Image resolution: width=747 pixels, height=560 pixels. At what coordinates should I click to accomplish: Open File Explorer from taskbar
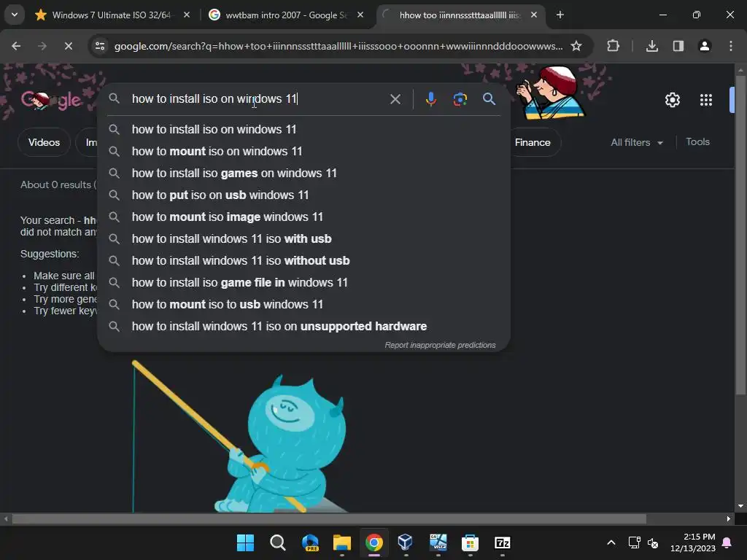pos(342,542)
